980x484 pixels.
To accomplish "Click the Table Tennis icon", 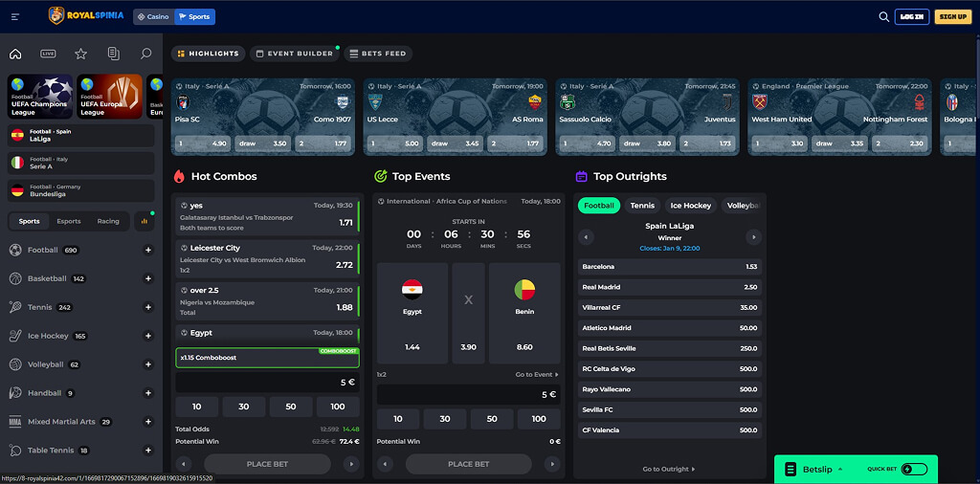I will click(15, 451).
